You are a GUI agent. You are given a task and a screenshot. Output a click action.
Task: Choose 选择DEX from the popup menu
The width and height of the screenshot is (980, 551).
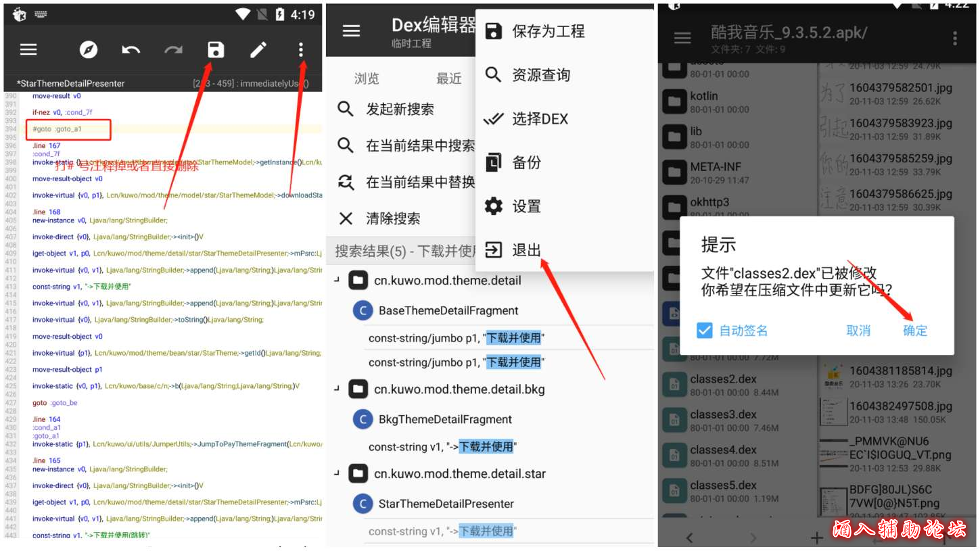(565, 119)
